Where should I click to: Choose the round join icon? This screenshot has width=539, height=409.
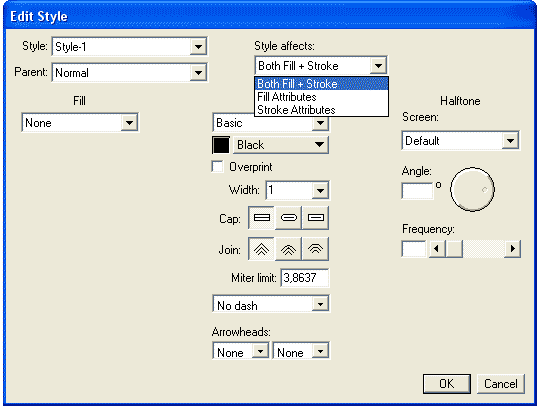288,249
